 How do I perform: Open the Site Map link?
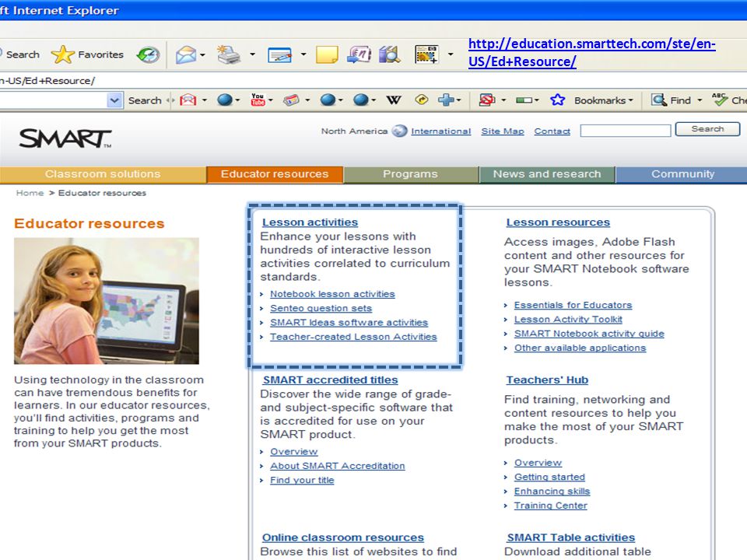(502, 131)
